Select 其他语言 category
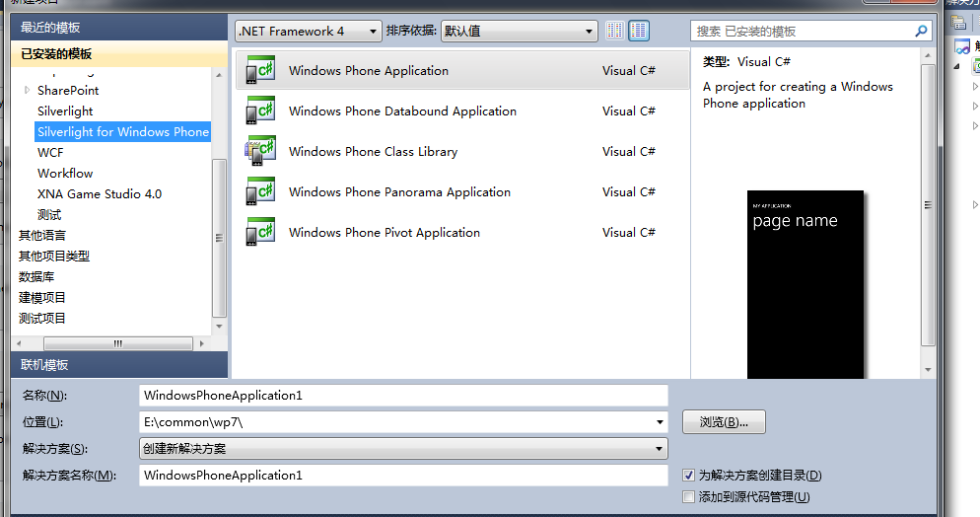Viewport: 980px width, 517px height. 41,235
